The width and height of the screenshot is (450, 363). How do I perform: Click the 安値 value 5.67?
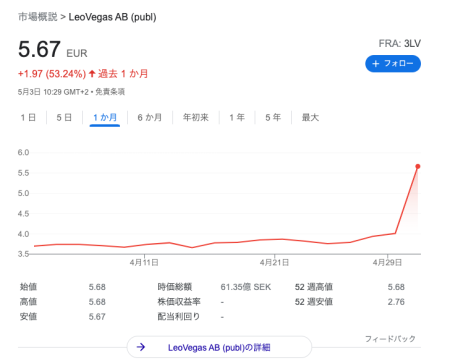coord(97,316)
